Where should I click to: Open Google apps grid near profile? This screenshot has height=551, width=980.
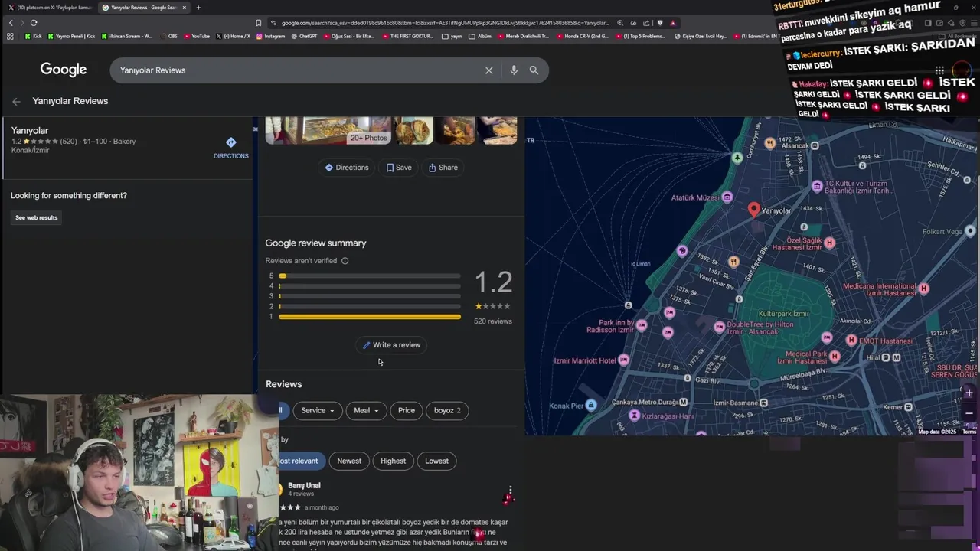939,70
